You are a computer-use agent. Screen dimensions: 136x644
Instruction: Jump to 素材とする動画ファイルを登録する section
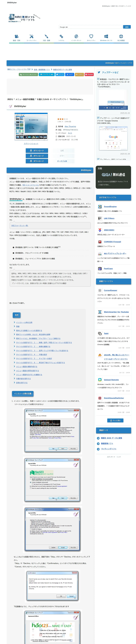pyautogui.click(x=29, y=330)
